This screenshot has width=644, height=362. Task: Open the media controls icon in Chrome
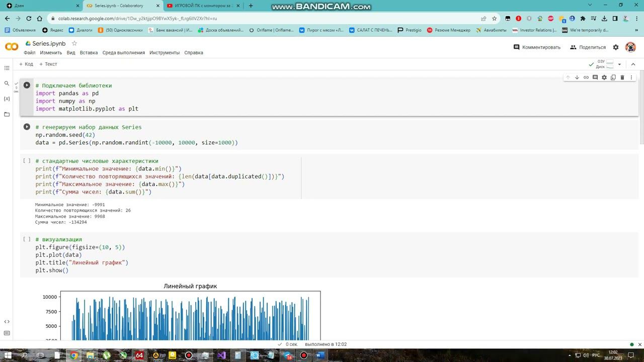(x=594, y=19)
